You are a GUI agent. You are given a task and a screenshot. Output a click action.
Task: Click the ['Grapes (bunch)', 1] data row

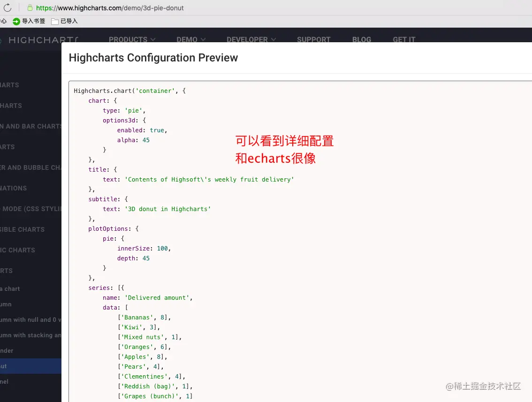[155, 396]
